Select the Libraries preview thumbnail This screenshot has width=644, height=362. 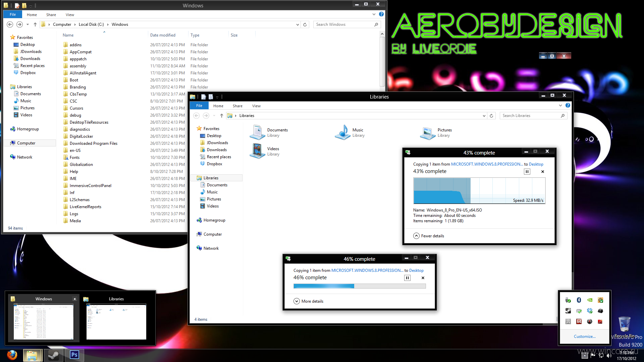116,321
